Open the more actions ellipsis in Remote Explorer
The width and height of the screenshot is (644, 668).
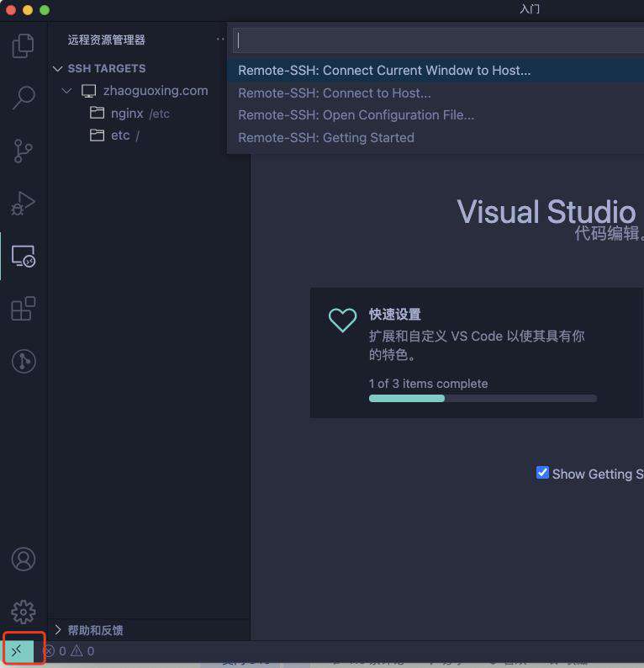pos(220,39)
